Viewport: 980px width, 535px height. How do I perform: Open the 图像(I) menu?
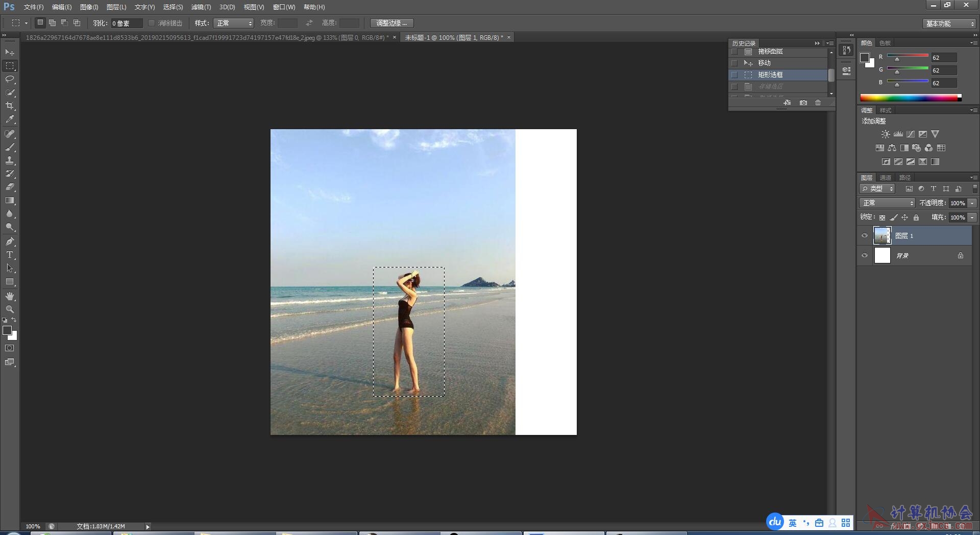89,7
